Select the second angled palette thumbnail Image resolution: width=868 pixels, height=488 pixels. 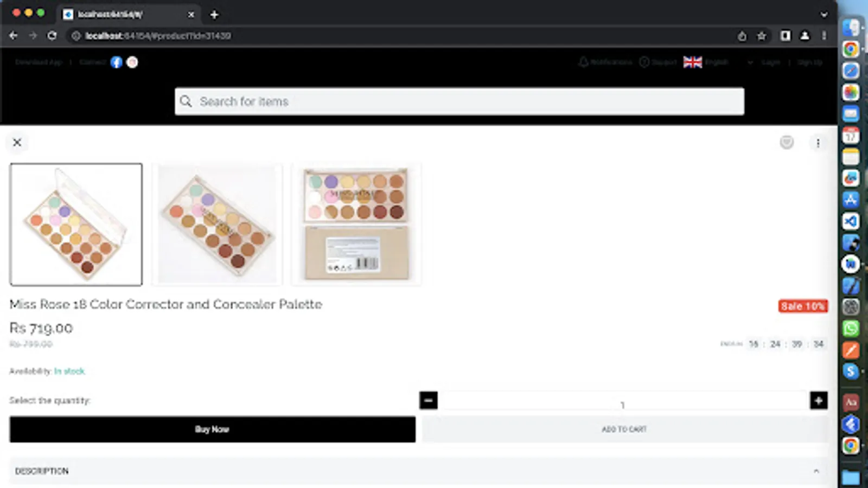tap(217, 224)
